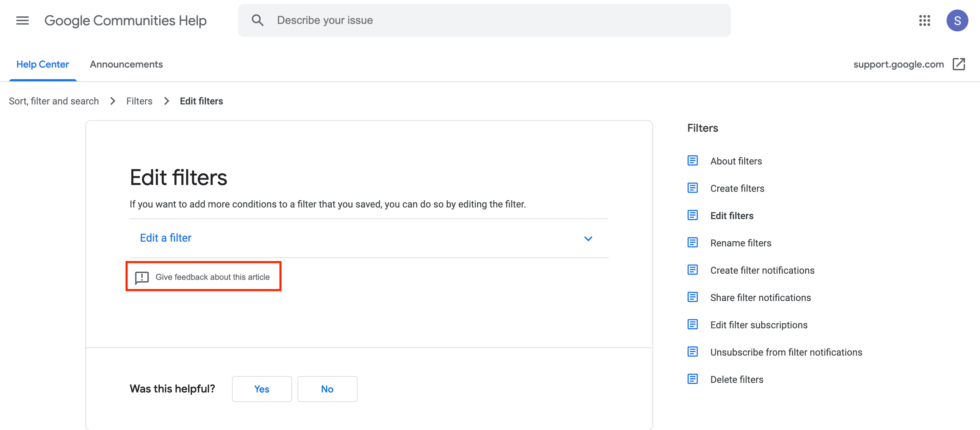Click the feedback speech bubble icon
Viewport: 980px width, 430px height.
point(142,277)
